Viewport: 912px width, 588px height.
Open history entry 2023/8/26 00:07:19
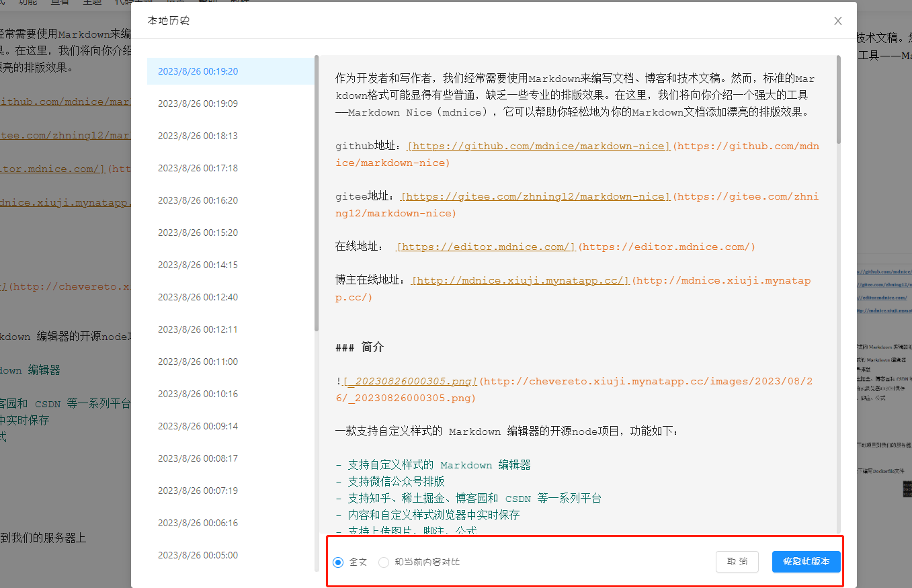coord(231,491)
